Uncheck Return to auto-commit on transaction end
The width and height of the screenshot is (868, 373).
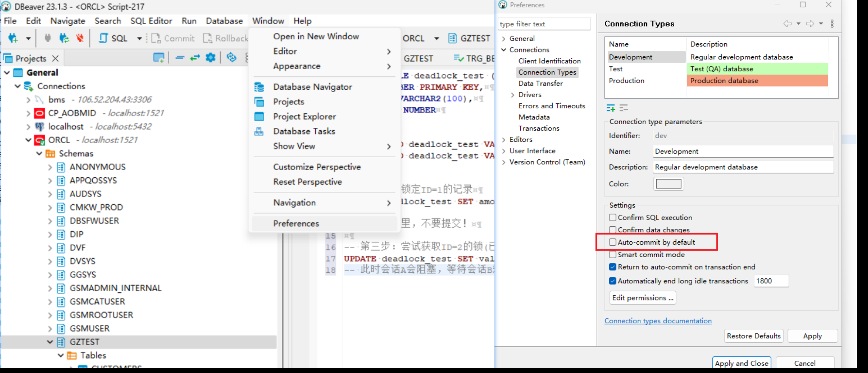pyautogui.click(x=613, y=267)
